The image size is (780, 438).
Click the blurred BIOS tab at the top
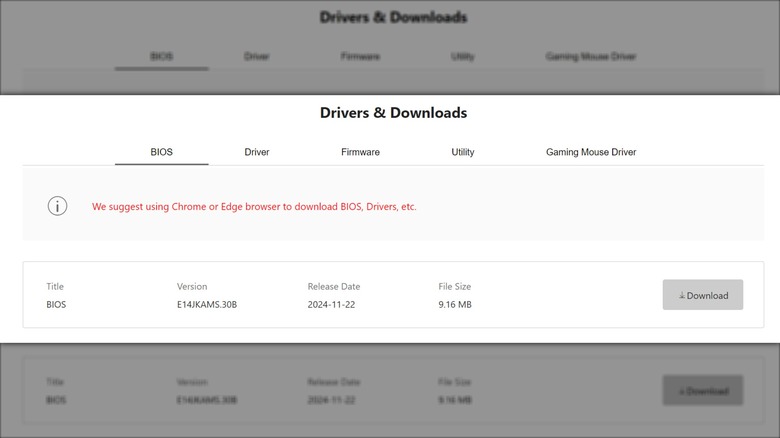(x=162, y=57)
